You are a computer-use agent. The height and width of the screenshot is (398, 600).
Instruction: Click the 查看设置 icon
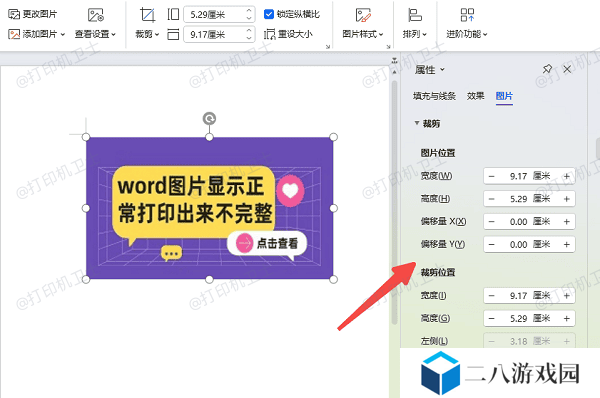point(95,15)
